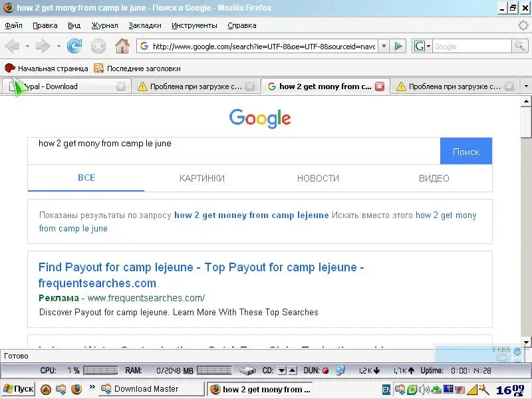
Task: Click the red DUN status indicator
Action: (325, 371)
